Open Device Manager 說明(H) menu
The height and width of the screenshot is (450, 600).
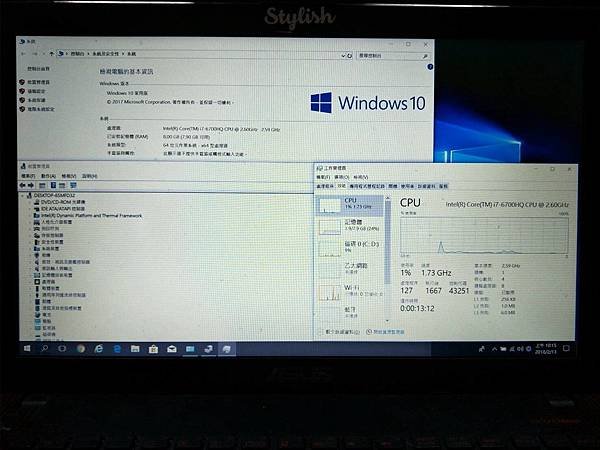click(89, 176)
